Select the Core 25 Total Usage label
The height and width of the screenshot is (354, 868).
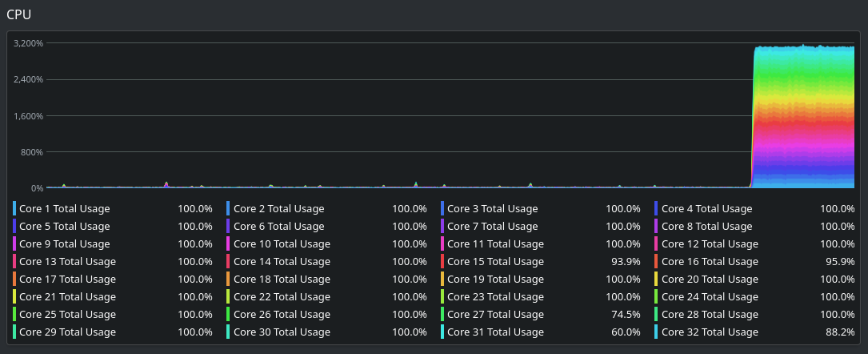tap(67, 315)
